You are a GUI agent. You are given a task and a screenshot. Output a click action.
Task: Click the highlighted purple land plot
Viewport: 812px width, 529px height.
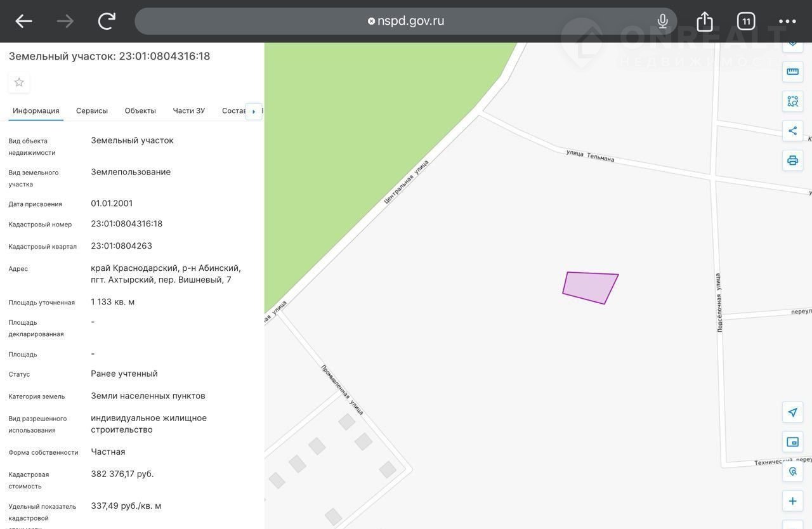589,287
